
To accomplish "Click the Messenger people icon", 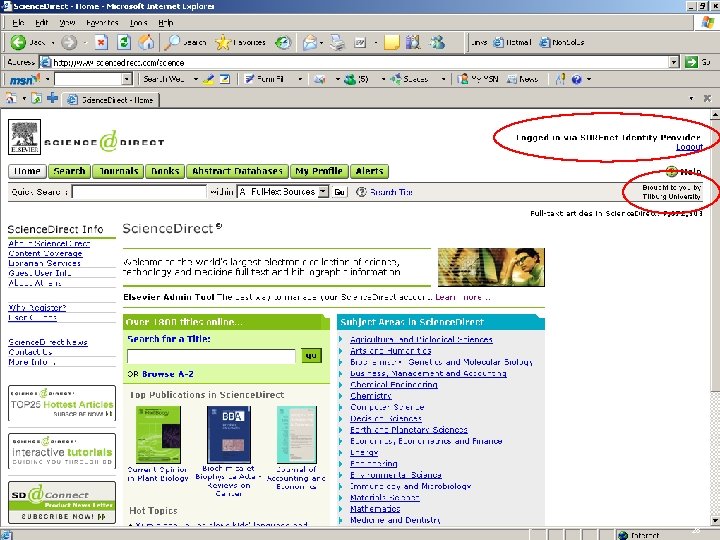I will point(437,42).
